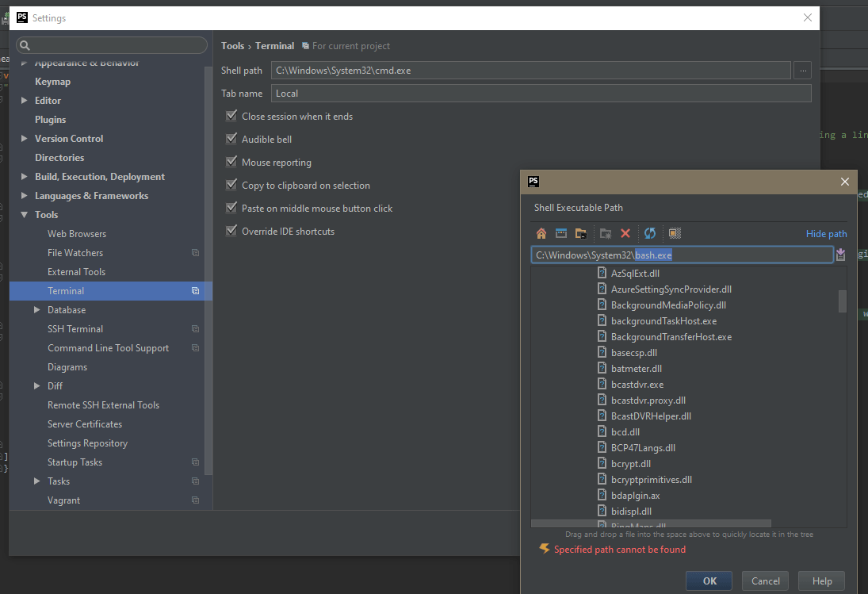The height and width of the screenshot is (594, 868).
Task: Click the Hide path link
Action: 826,234
